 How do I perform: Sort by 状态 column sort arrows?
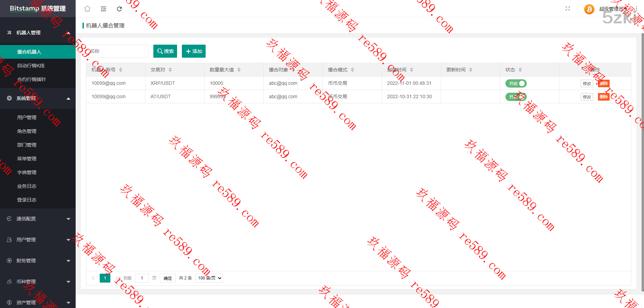(x=520, y=70)
